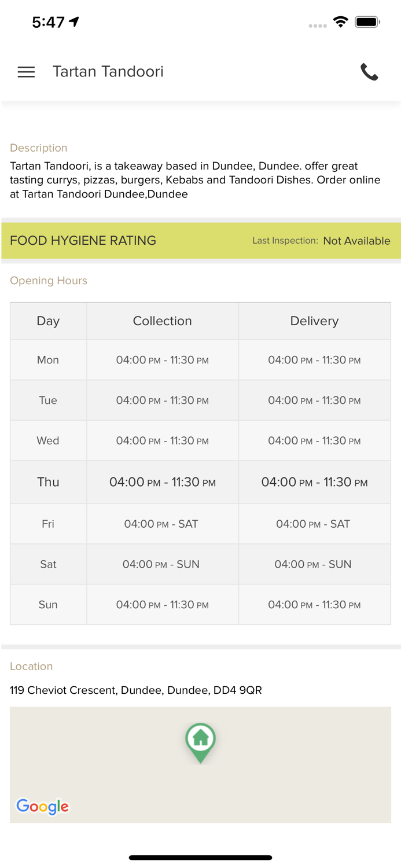Tap the green home map pin
401x868 pixels.
[x=200, y=741]
